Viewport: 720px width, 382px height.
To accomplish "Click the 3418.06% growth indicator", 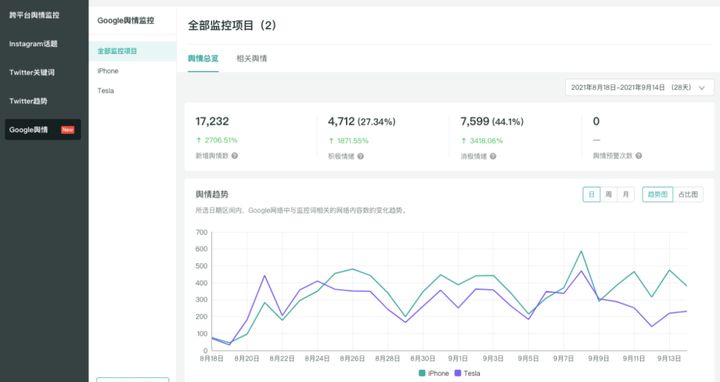I will pyautogui.click(x=482, y=140).
